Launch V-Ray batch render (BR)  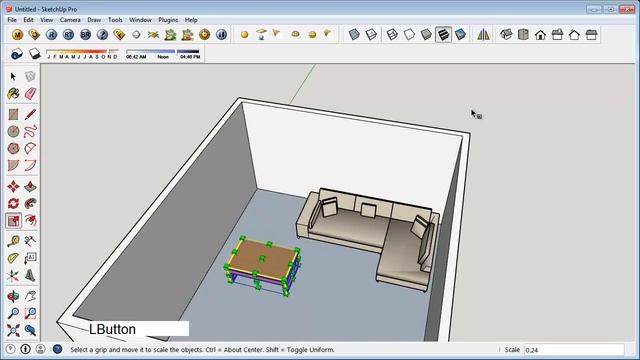tap(85, 35)
